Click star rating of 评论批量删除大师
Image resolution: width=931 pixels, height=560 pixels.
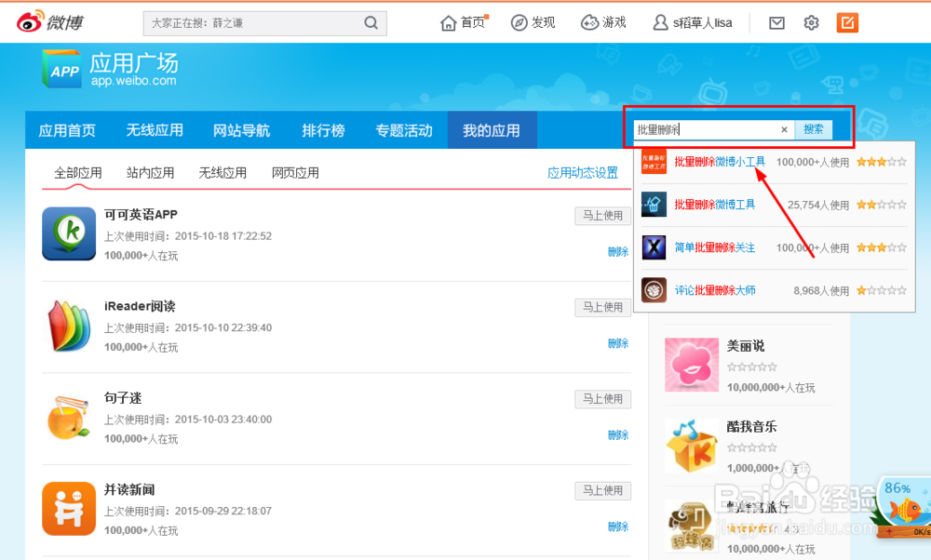point(882,290)
